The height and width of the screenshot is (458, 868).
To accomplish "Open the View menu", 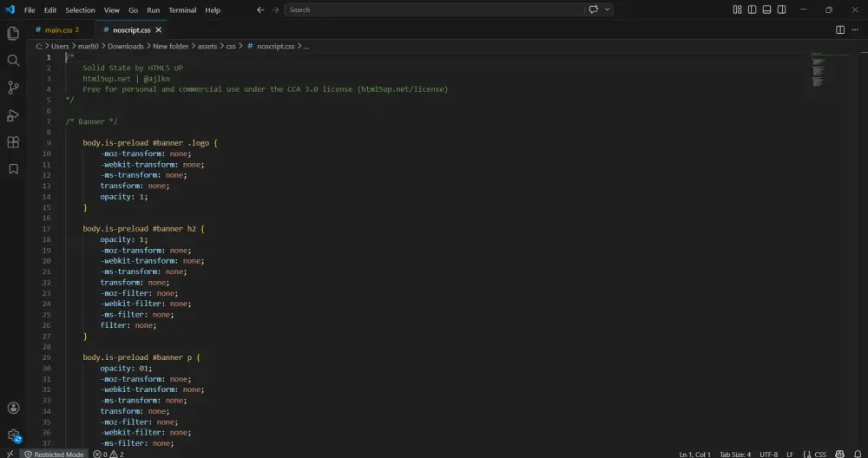I will tap(112, 10).
